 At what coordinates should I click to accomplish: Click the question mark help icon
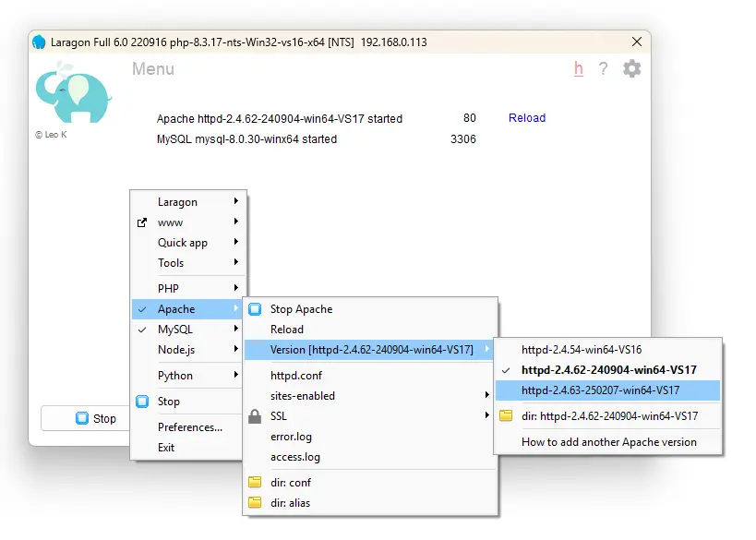point(603,69)
